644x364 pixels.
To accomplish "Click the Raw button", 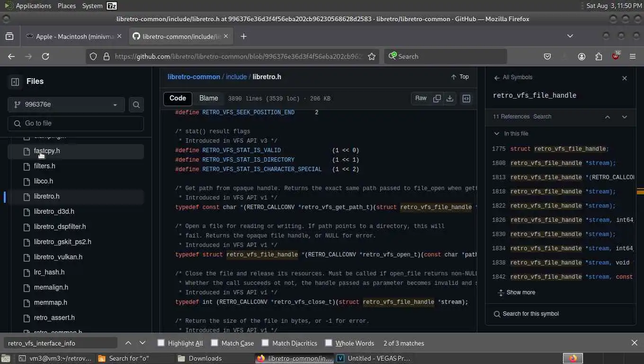I will [421, 99].
